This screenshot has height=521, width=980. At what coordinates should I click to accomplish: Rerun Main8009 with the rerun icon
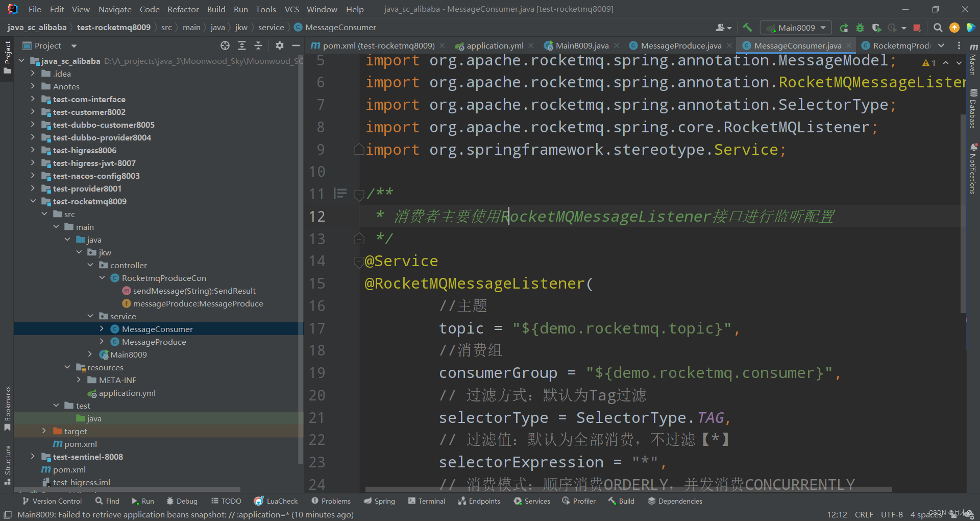(844, 28)
